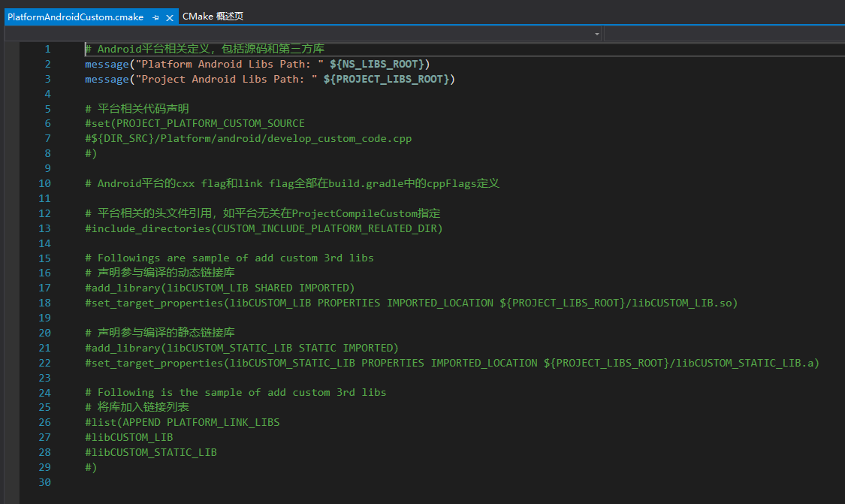Click line number 30 in the gutter
The width and height of the screenshot is (845, 504).
[x=44, y=482]
